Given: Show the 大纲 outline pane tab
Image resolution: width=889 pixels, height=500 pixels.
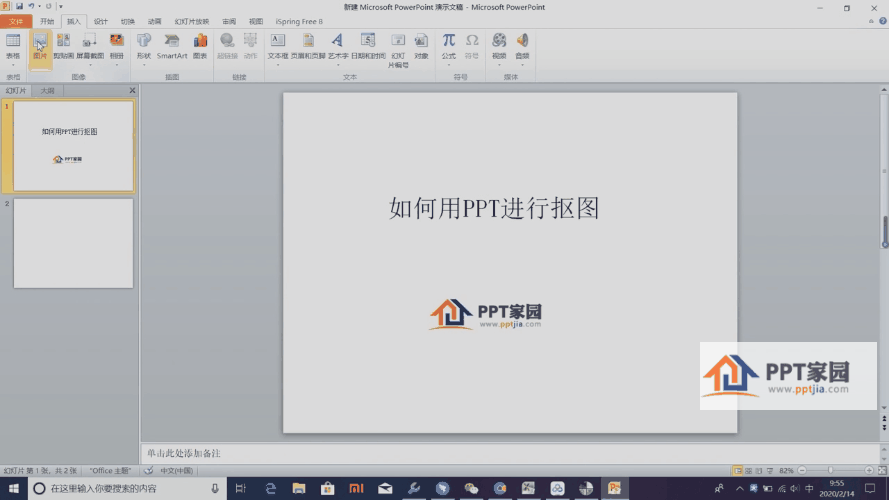Looking at the screenshot, I should click(48, 91).
